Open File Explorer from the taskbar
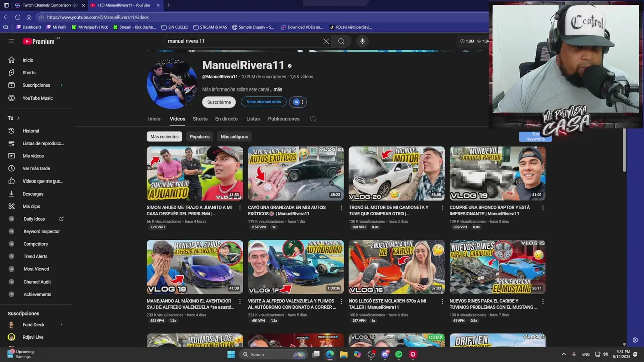This screenshot has height=362, width=644. 344,354
